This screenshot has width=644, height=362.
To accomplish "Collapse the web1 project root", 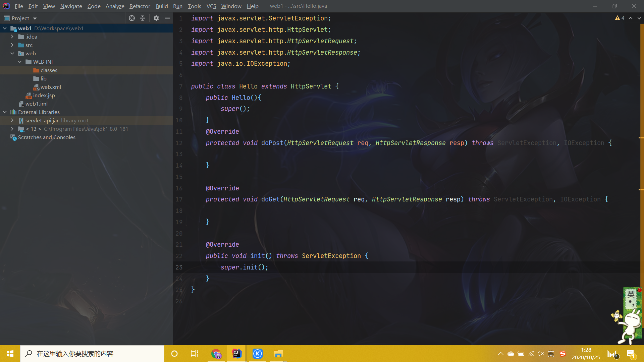I will [x=5, y=28].
